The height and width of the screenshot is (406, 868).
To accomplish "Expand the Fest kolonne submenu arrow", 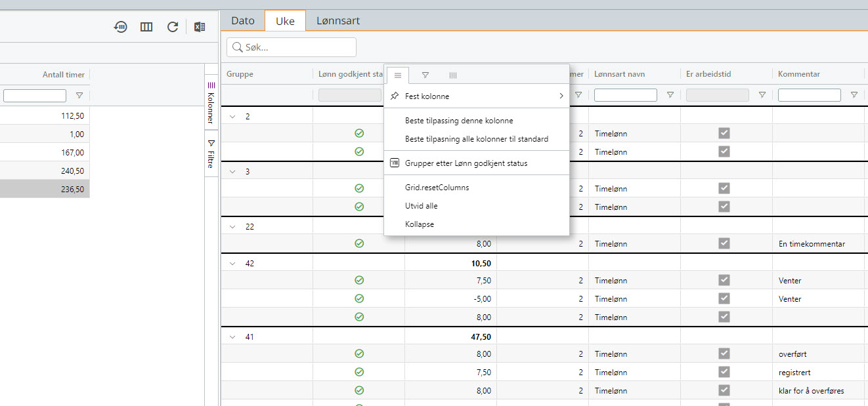I will point(561,96).
